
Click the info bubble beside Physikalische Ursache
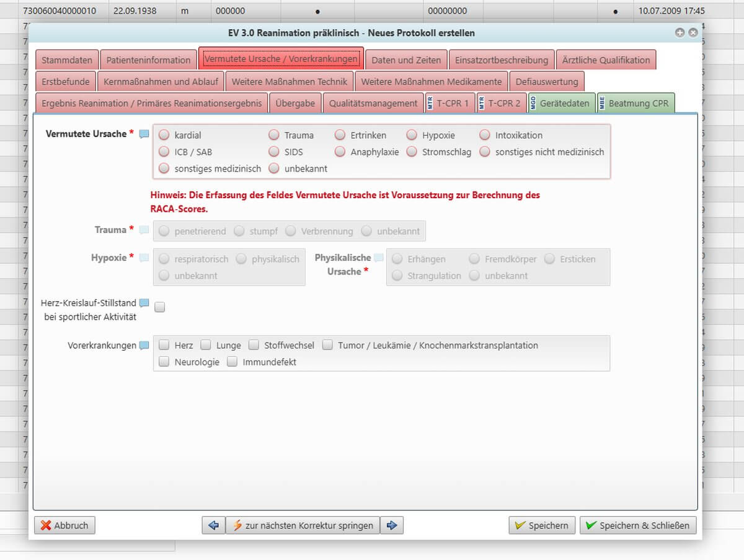point(378,258)
